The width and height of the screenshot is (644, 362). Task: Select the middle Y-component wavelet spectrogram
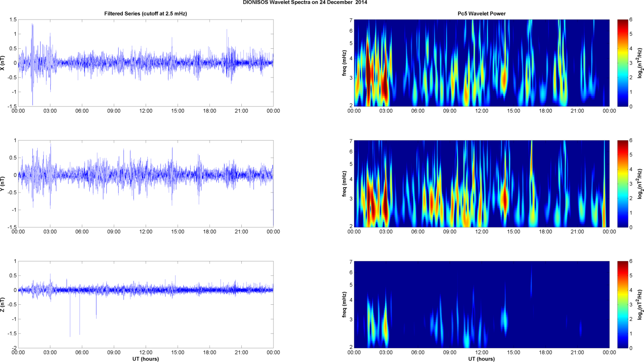click(481, 184)
